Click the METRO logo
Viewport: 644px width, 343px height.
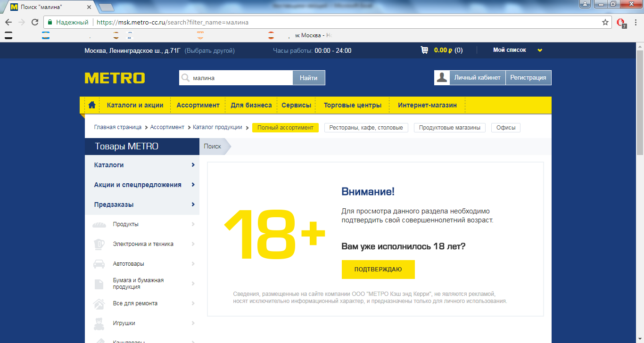pos(115,78)
